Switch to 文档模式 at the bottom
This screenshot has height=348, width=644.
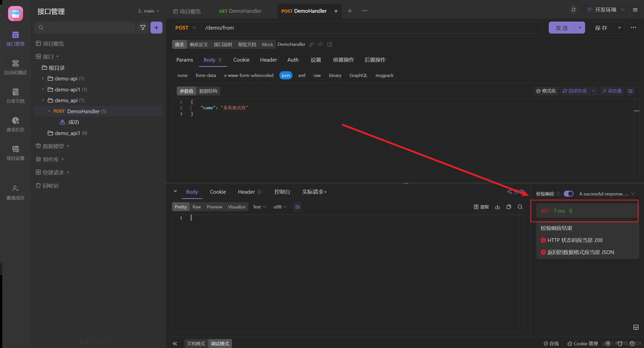pos(196,343)
